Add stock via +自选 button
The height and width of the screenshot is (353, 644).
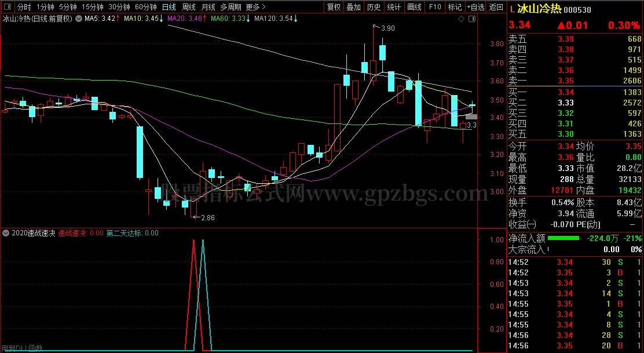(475, 7)
